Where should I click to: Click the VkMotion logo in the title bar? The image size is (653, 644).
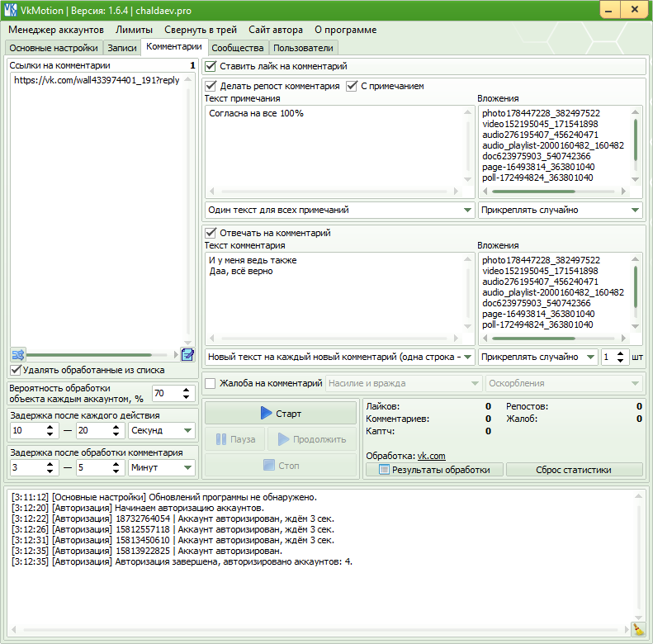(x=10, y=9)
